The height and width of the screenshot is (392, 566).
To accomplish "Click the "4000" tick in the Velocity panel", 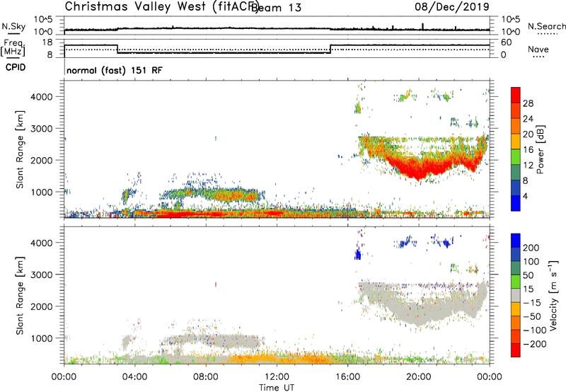I will 42,243.
